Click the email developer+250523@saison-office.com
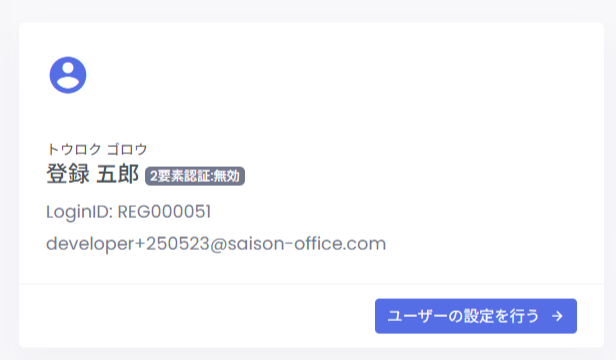Image resolution: width=616 pixels, height=360 pixels. (216, 244)
